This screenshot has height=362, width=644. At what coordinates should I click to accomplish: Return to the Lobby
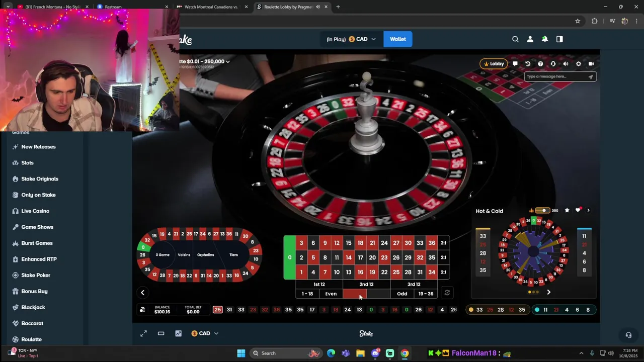coord(493,64)
